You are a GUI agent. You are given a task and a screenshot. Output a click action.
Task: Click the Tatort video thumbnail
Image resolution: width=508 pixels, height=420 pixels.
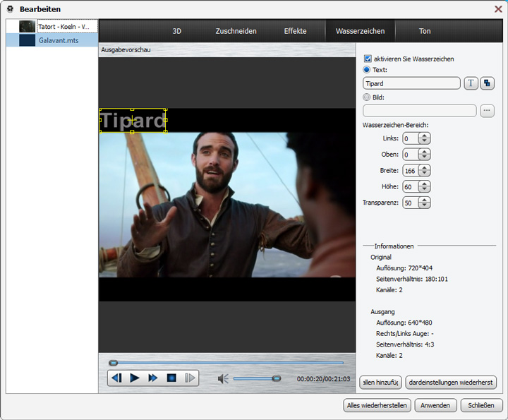point(28,26)
